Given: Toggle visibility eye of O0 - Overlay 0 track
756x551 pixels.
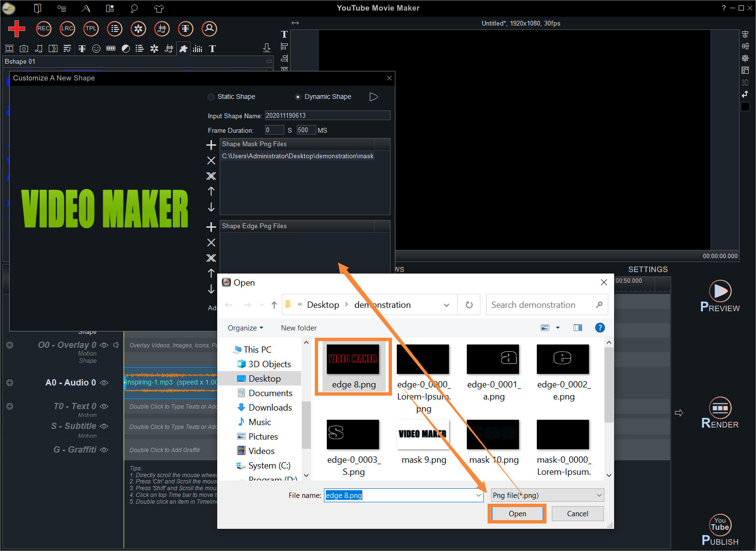Looking at the screenshot, I should click(104, 345).
